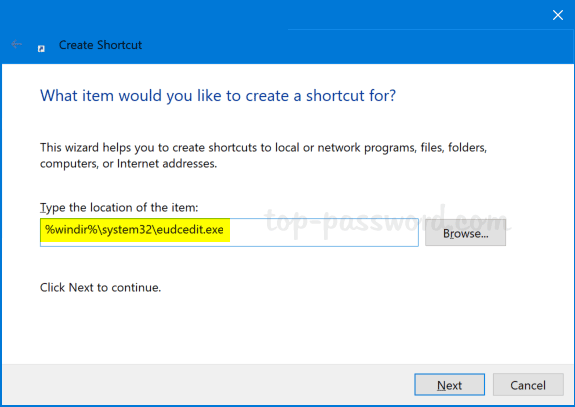This screenshot has width=575, height=407.
Task: Click Next to continue the wizard
Action: click(x=449, y=385)
